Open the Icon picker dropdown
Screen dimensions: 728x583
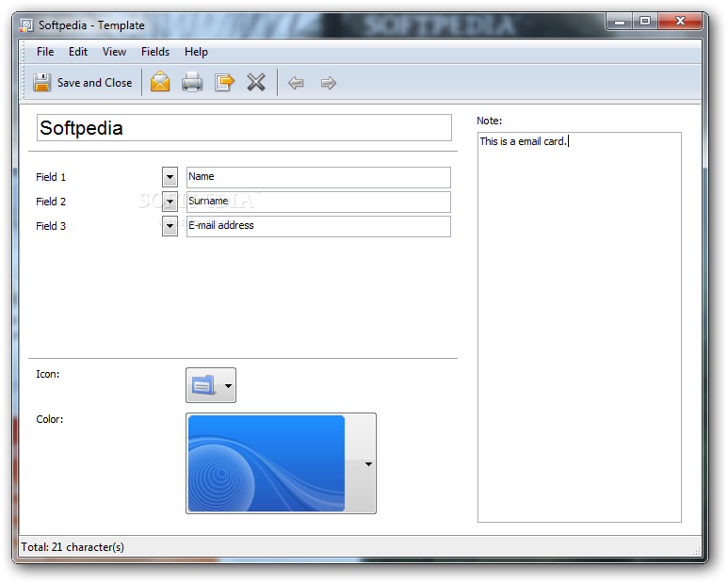tap(211, 385)
